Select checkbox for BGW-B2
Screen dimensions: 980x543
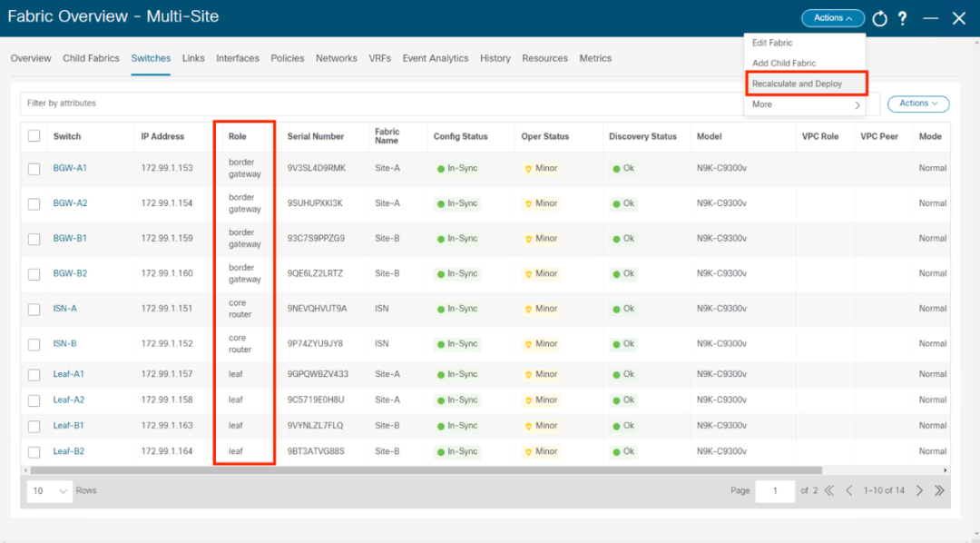pos(34,274)
